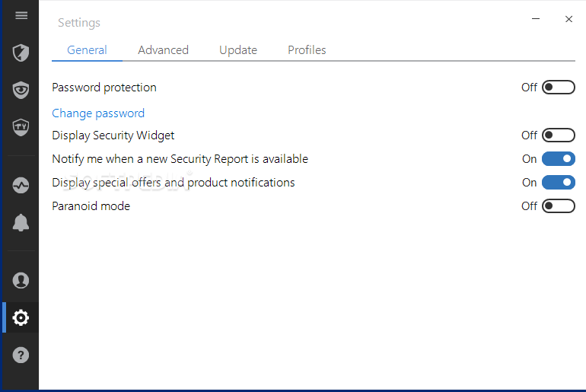Open the Notifications bell icon
This screenshot has width=586, height=392.
tap(21, 223)
